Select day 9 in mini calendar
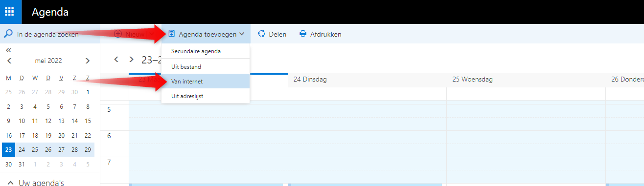644x186 pixels. pyautogui.click(x=8, y=121)
